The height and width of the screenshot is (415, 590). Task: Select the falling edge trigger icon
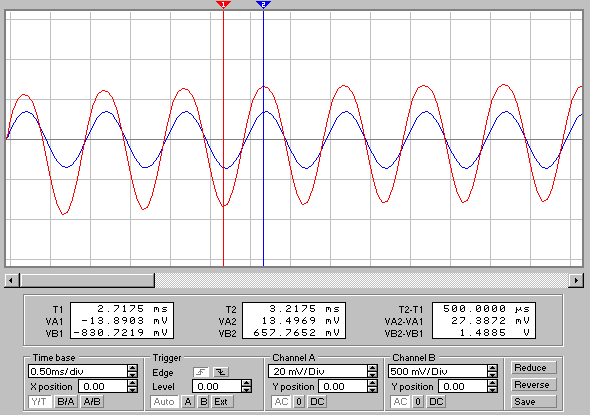click(x=220, y=372)
